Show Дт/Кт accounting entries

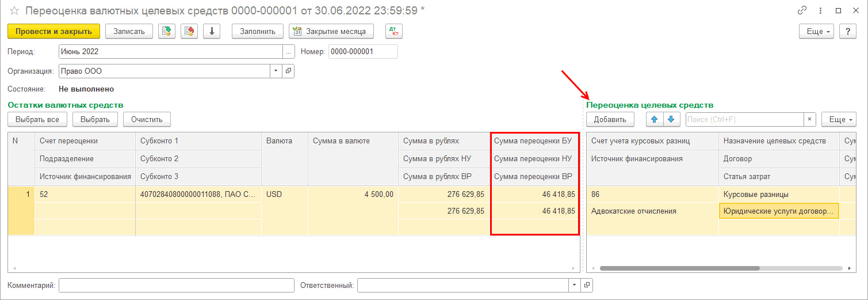click(x=394, y=31)
